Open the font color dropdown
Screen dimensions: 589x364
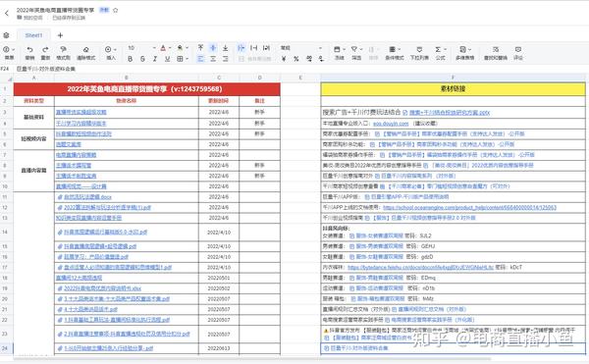point(170,48)
